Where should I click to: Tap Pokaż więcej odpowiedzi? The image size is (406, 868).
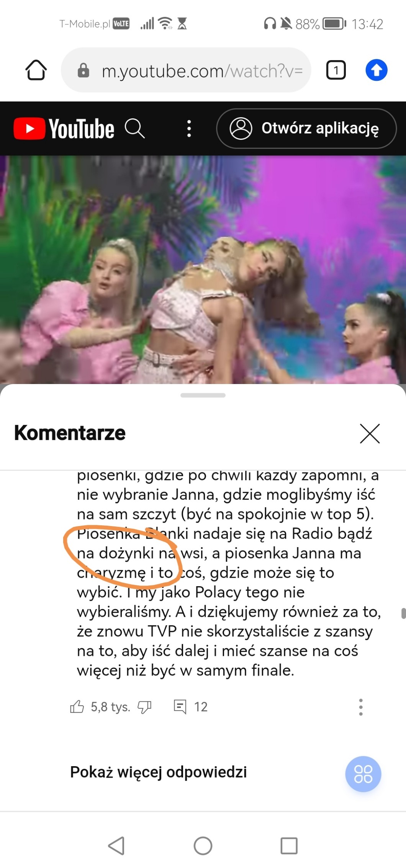159,772
